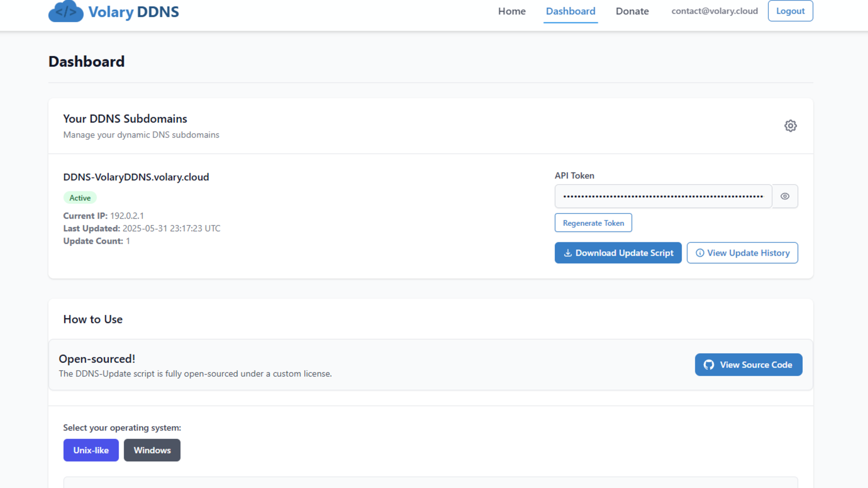
Task: Select the Current IP 192.0.2.1 value
Action: coord(127,216)
